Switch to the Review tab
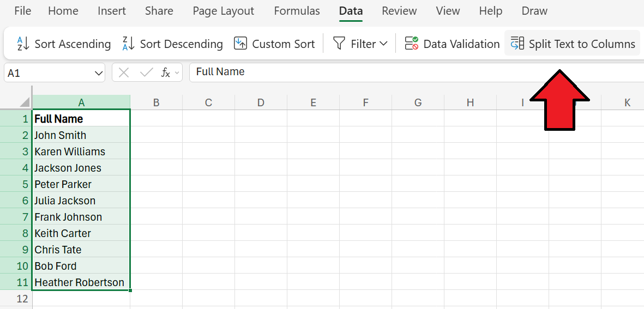Viewport: 644px width, 309px height. (399, 11)
